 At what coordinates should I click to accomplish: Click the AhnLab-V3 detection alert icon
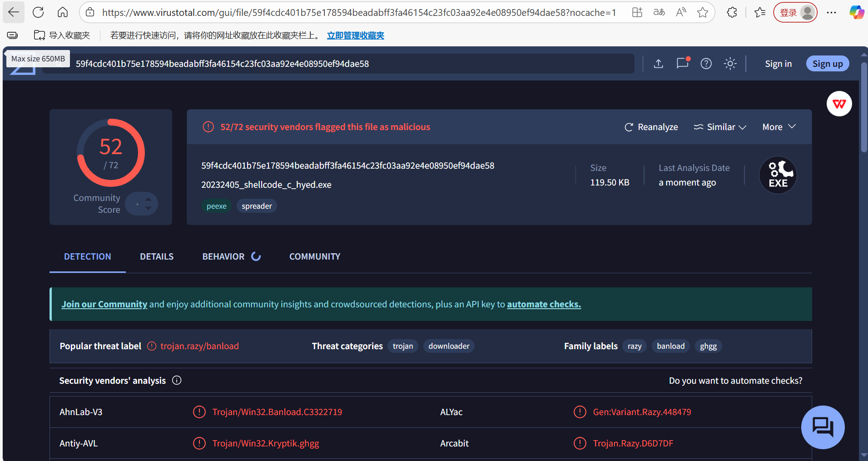199,412
